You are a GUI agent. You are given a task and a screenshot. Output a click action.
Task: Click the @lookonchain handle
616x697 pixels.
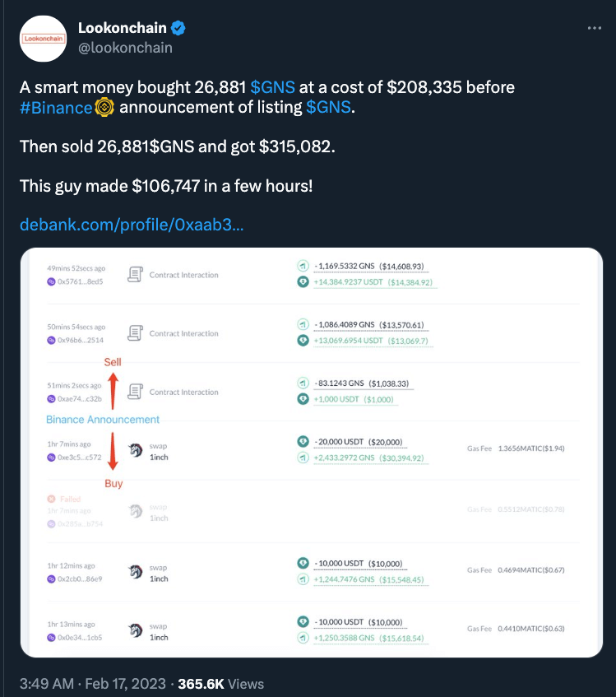pos(125,48)
